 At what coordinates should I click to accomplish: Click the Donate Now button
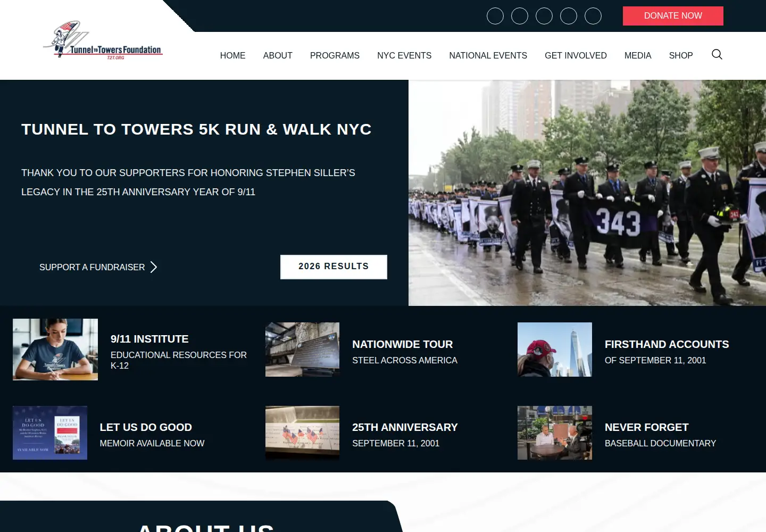click(673, 16)
